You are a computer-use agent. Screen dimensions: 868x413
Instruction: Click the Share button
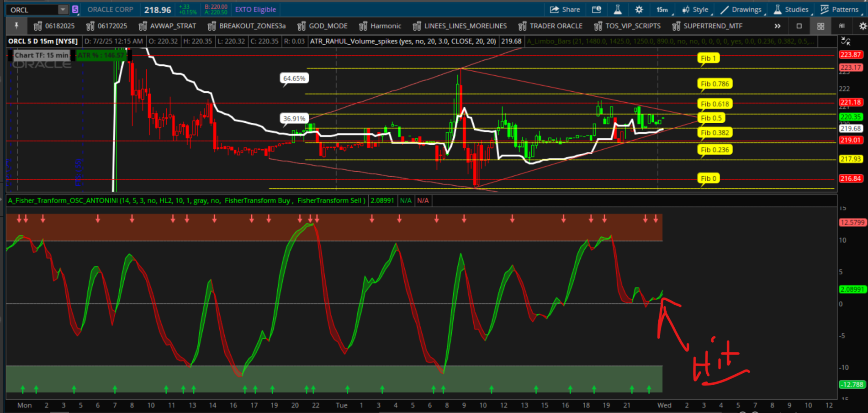565,10
